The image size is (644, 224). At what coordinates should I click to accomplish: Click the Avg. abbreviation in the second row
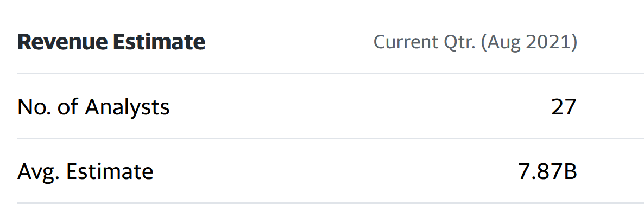(x=39, y=172)
